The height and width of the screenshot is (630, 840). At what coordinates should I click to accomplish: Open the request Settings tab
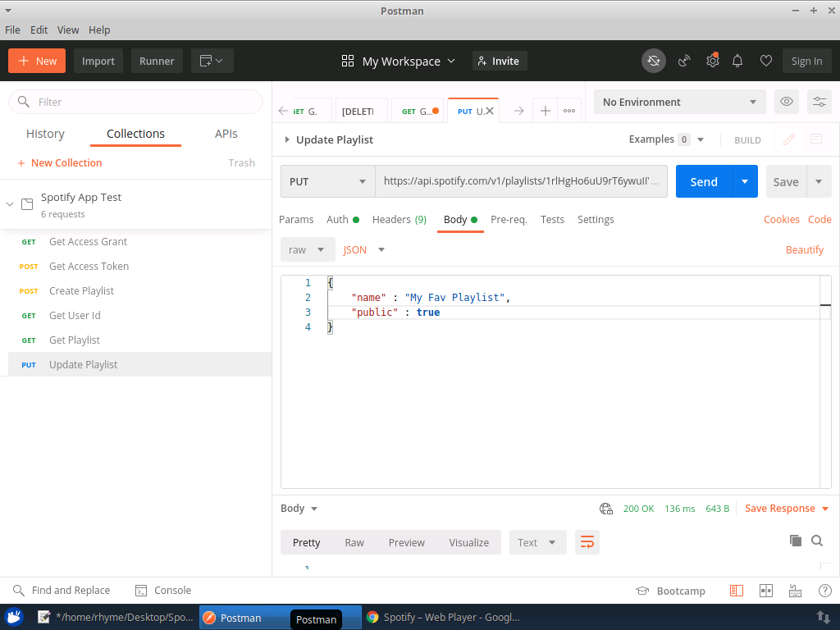[596, 220]
